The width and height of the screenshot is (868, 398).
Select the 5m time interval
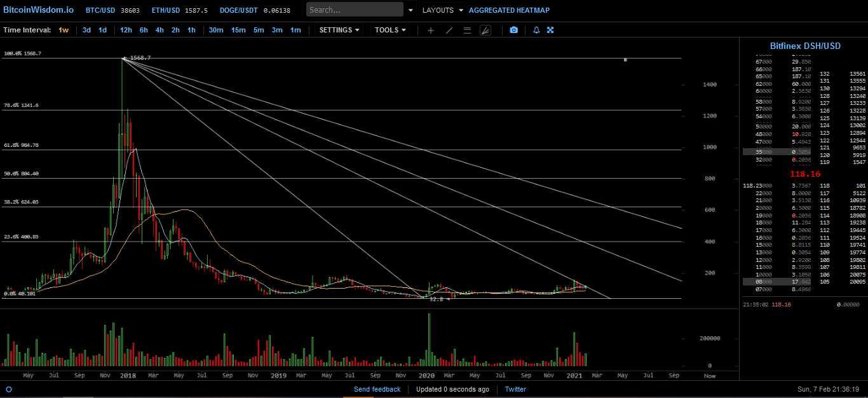pyautogui.click(x=259, y=30)
